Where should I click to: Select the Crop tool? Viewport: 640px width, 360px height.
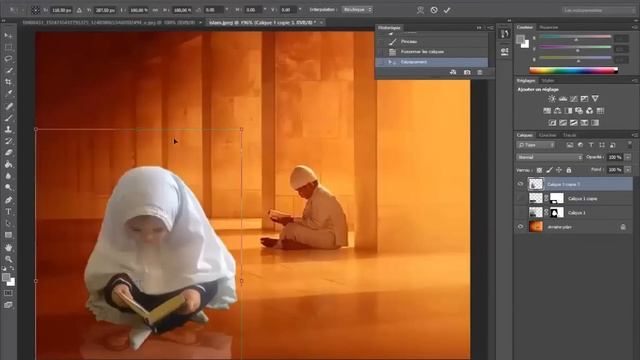(8, 82)
